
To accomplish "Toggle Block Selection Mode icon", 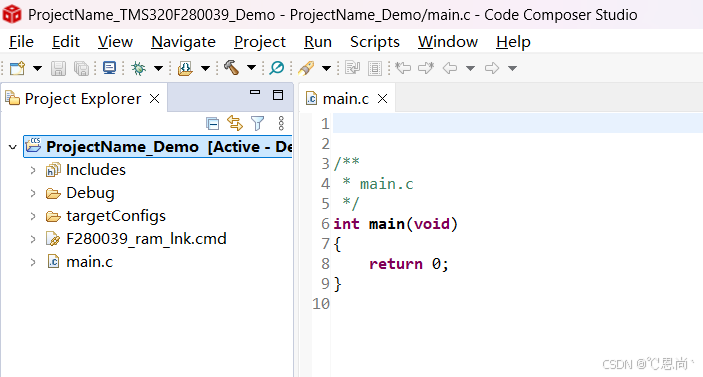I will point(375,68).
